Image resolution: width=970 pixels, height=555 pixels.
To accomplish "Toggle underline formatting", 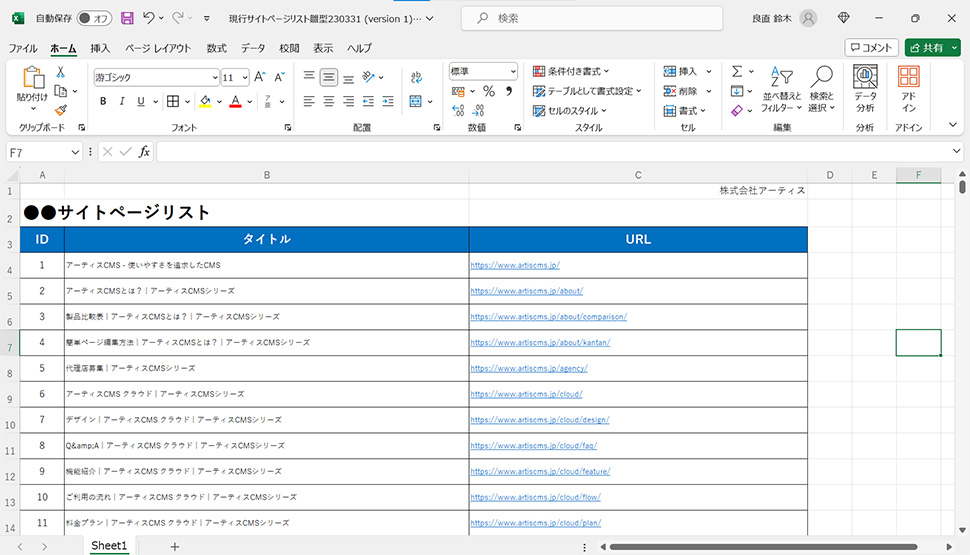I will tap(141, 101).
